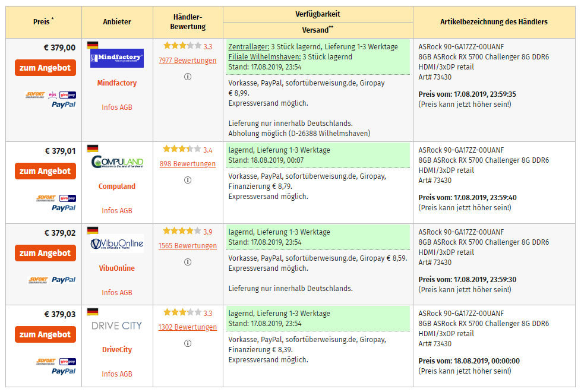Screen dimensions: 581x392
Task: Open rating info icon for Compuland
Action: click(188, 180)
